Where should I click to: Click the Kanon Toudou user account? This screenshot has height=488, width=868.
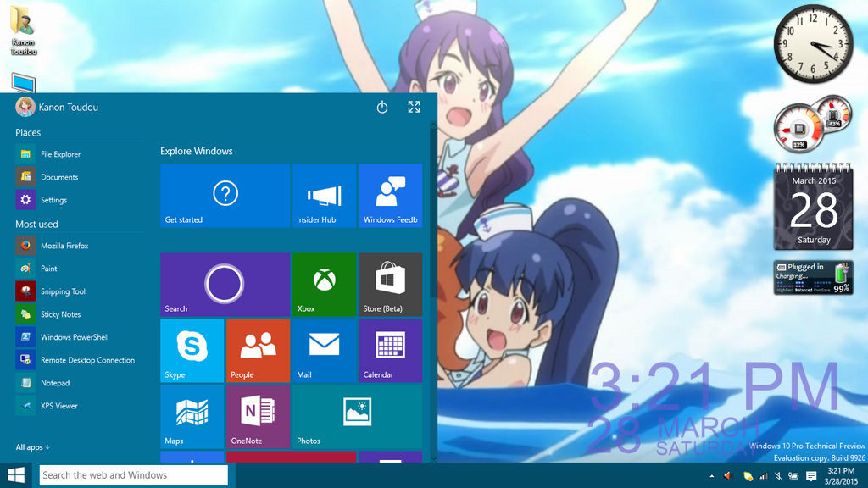point(57,107)
